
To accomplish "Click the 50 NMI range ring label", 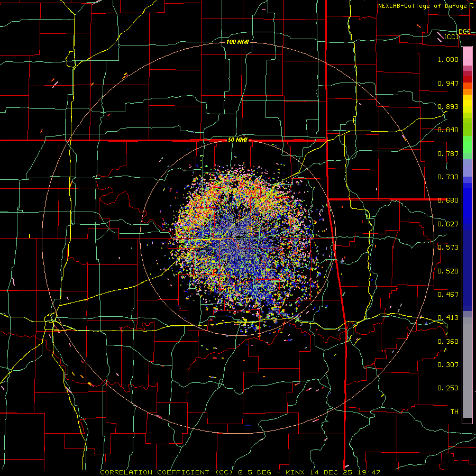I will click(x=237, y=140).
